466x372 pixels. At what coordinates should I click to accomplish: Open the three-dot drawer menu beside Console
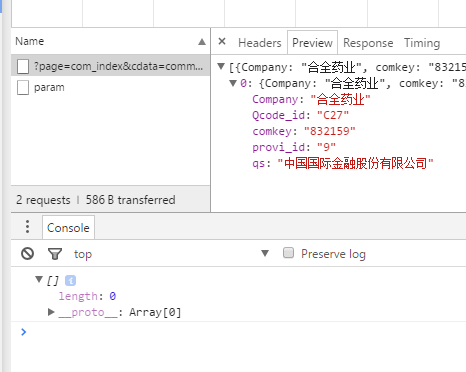coord(27,227)
